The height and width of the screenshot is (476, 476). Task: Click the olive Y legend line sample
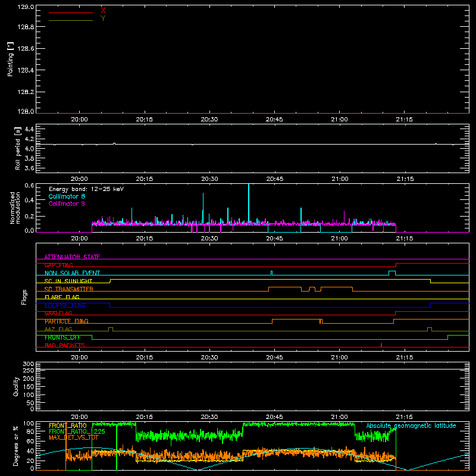tap(71, 20)
